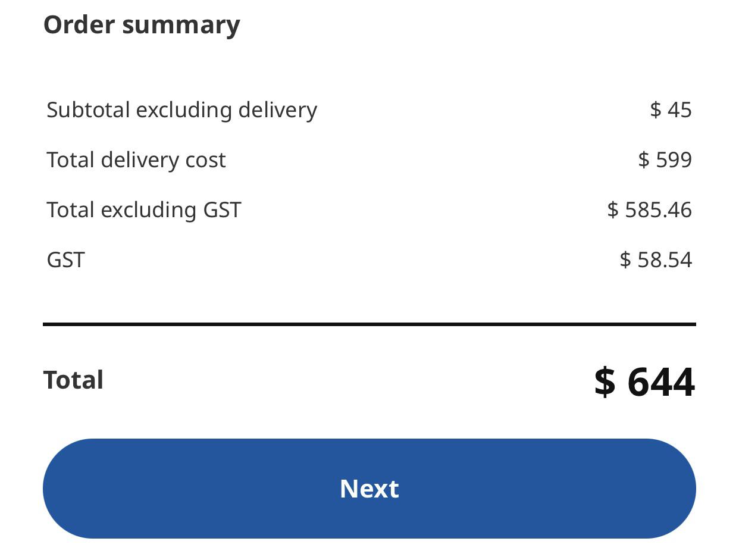Select the Total delivery cost row
The image size is (739, 560).
(136, 159)
